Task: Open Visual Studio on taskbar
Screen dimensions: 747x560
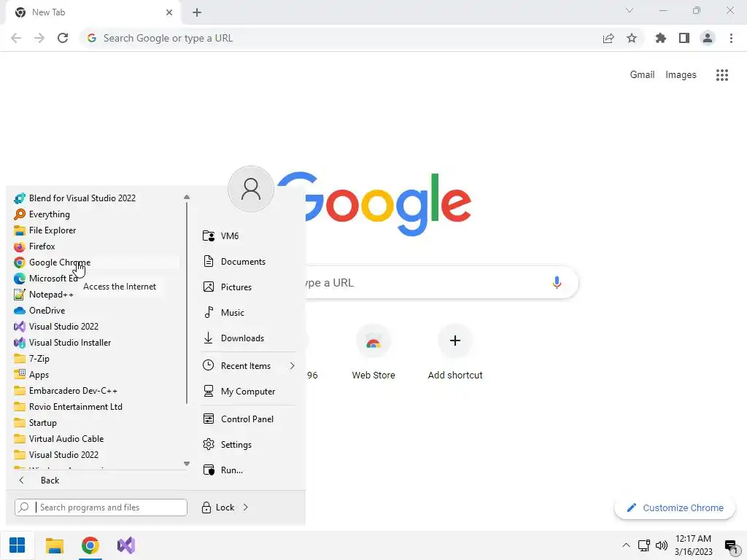Action: pos(126,545)
